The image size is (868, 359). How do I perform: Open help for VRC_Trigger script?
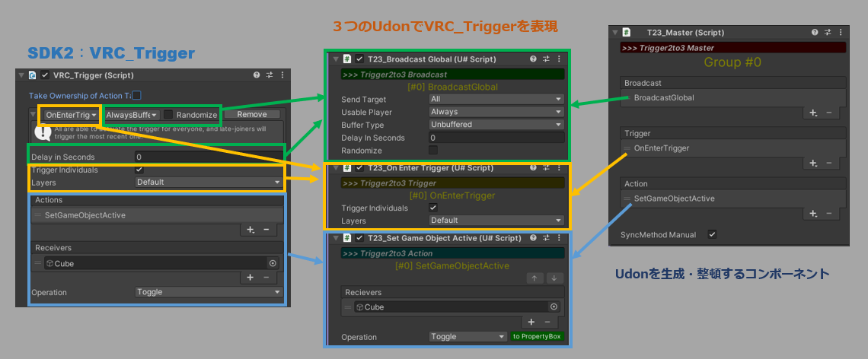pos(257,75)
